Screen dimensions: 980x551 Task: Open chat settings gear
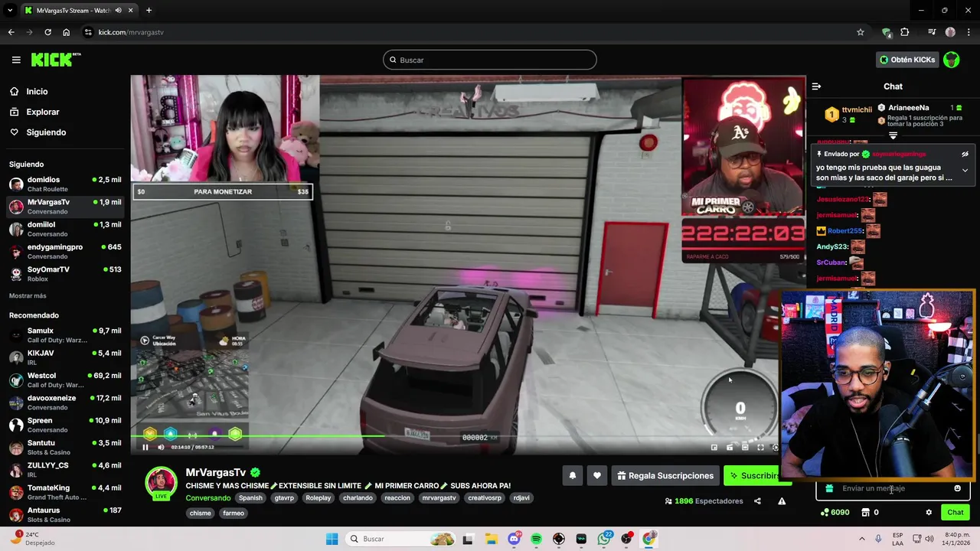pos(929,512)
